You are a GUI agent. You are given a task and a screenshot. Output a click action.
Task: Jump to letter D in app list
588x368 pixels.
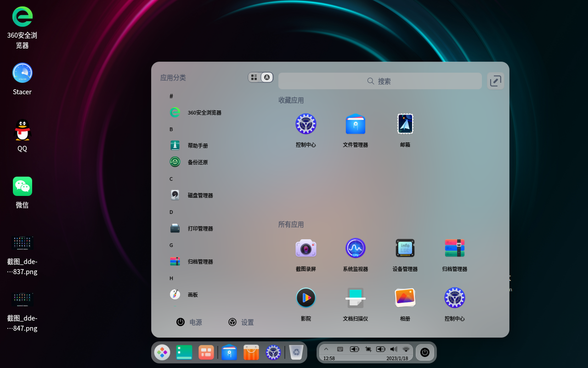click(x=171, y=212)
